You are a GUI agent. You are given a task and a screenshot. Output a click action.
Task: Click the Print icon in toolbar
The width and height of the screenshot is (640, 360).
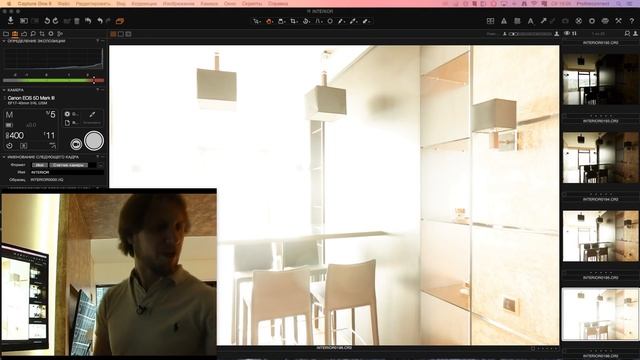[x=605, y=21]
